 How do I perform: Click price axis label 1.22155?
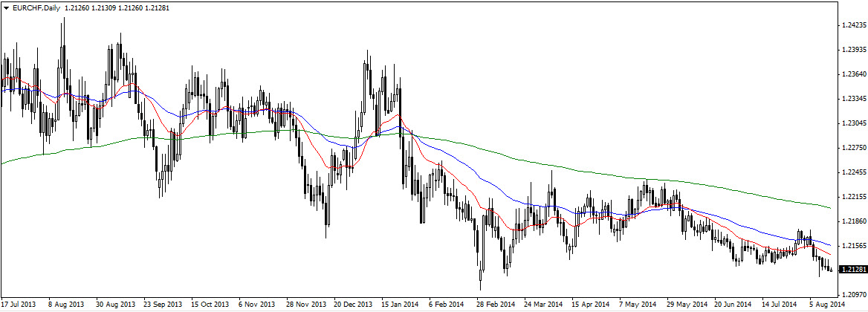[x=852, y=196]
